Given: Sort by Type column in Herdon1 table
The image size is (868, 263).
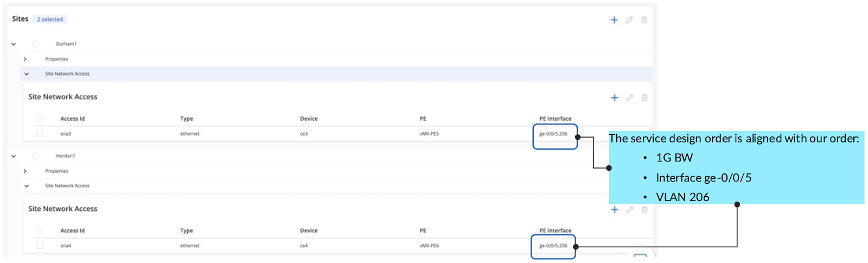Looking at the screenshot, I should tap(187, 230).
